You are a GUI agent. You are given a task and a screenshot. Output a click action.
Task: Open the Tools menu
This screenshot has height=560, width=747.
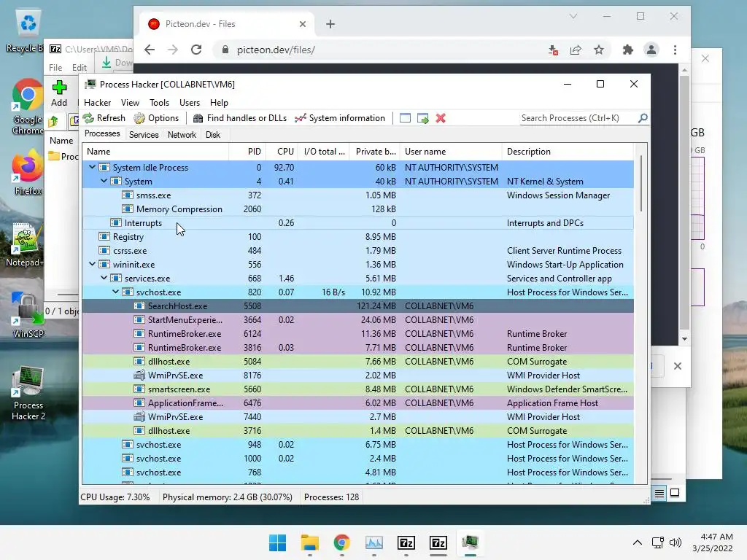click(x=159, y=102)
